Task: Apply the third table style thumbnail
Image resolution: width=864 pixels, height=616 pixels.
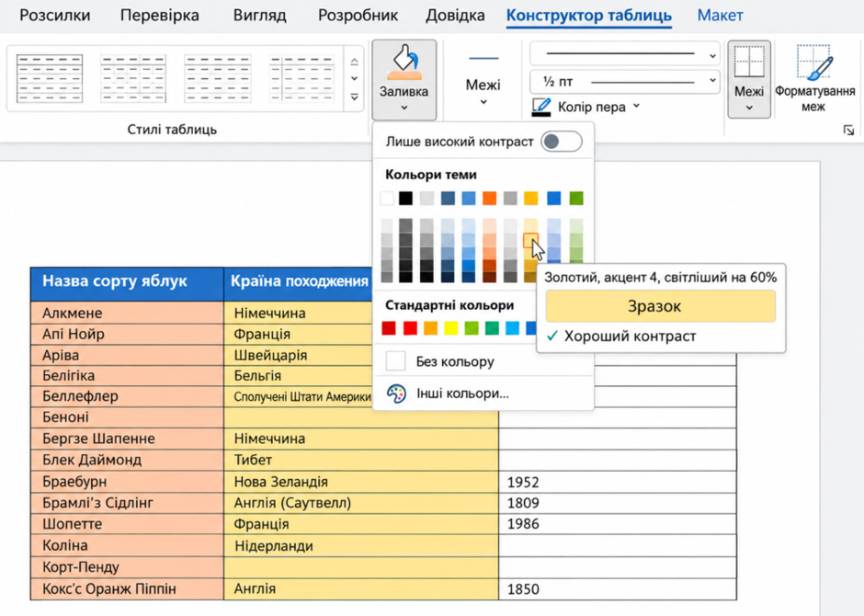Action: [x=218, y=78]
